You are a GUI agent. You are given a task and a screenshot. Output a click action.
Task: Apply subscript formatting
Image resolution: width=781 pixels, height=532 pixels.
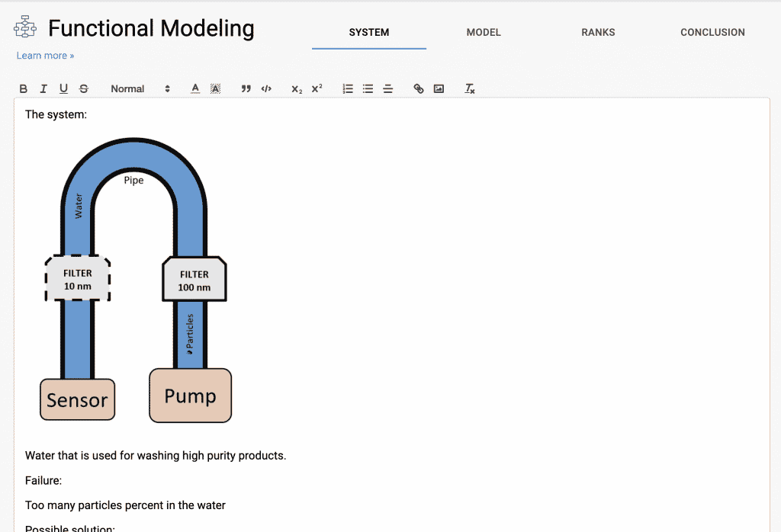click(x=297, y=88)
